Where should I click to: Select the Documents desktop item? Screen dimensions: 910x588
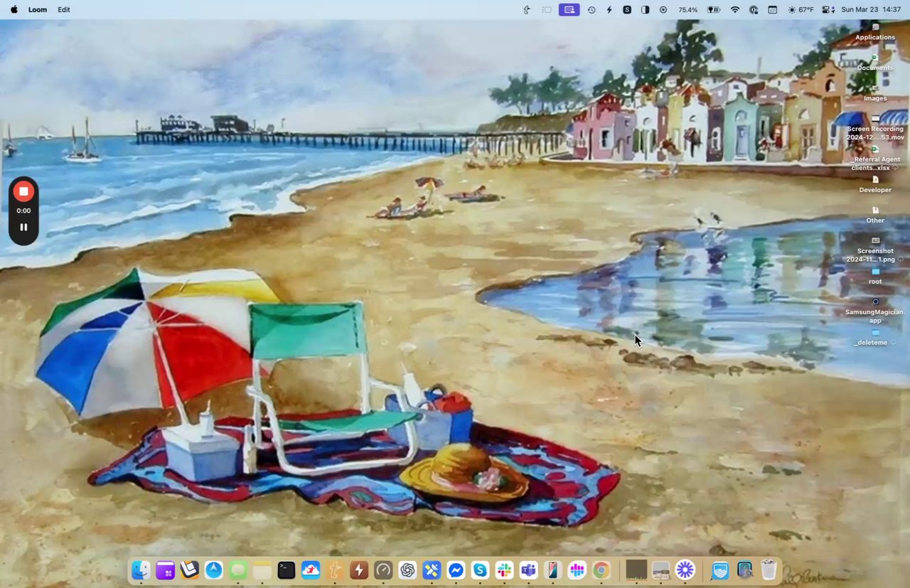875,63
